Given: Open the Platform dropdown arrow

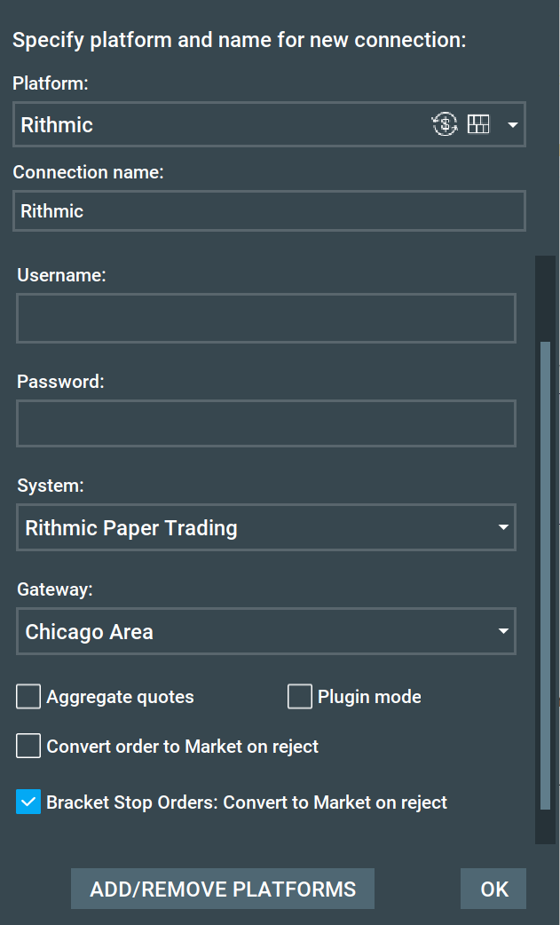Looking at the screenshot, I should click(512, 125).
